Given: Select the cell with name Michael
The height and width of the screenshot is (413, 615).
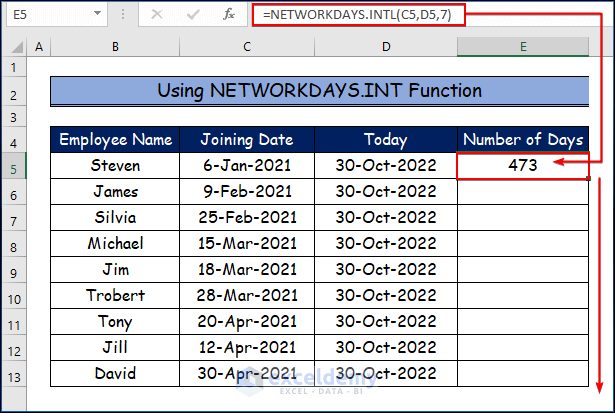Looking at the screenshot, I should click(x=115, y=243).
